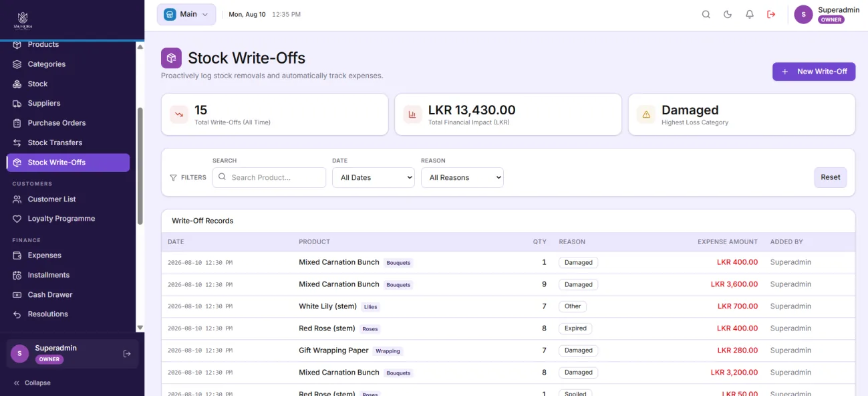Click the Other reason badge

(573, 306)
